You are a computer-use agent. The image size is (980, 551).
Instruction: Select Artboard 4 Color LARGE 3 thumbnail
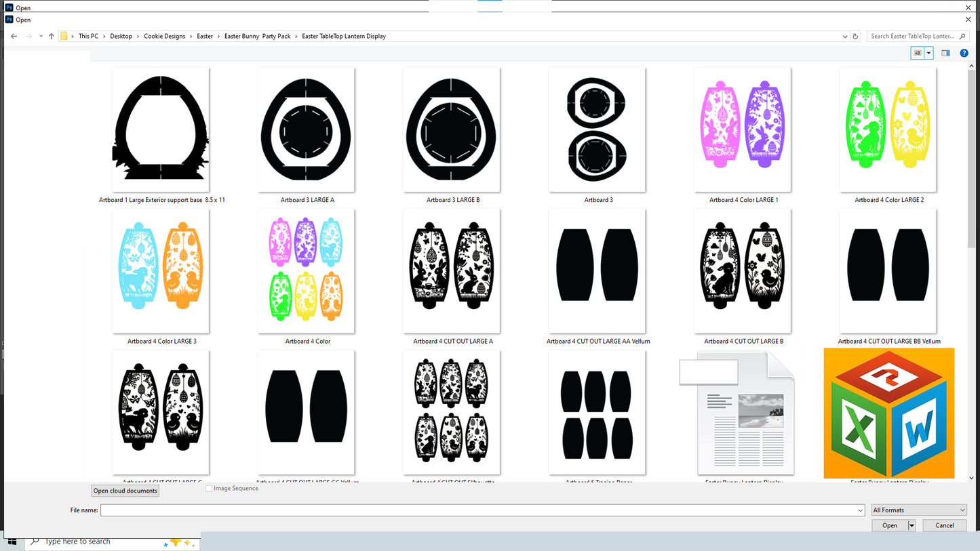pos(161,271)
